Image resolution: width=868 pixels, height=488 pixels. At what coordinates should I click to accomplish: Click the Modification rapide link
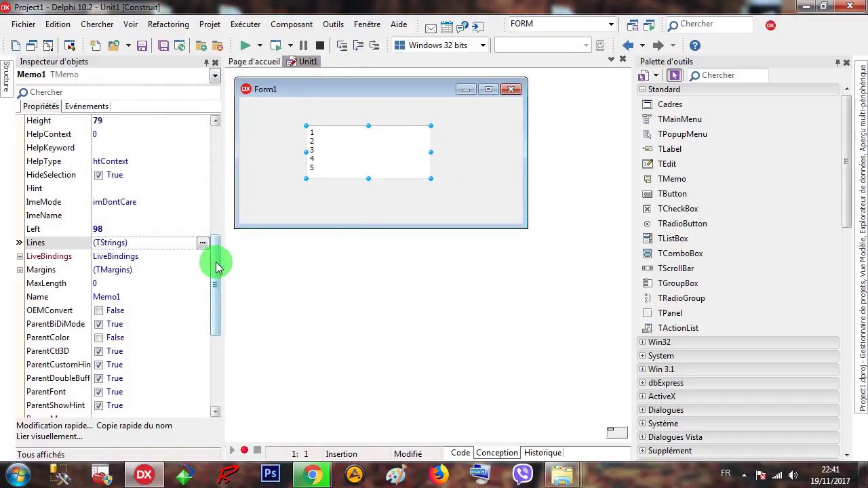54,426
